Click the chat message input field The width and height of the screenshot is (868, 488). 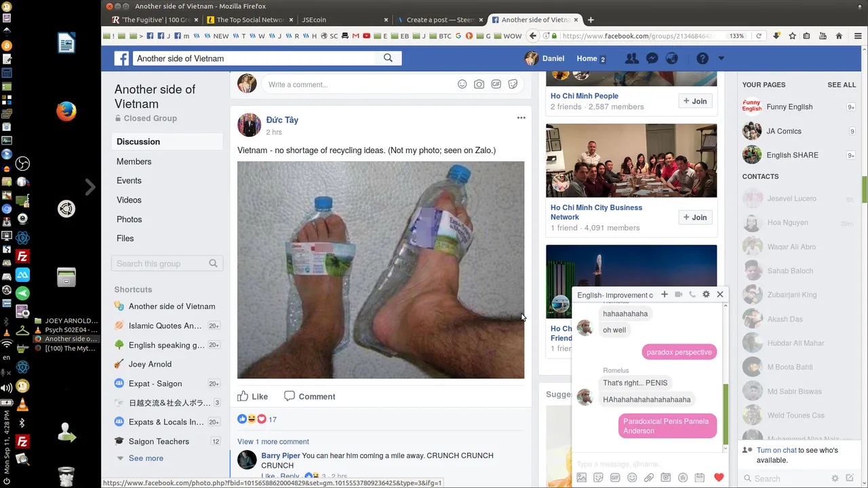(x=650, y=464)
